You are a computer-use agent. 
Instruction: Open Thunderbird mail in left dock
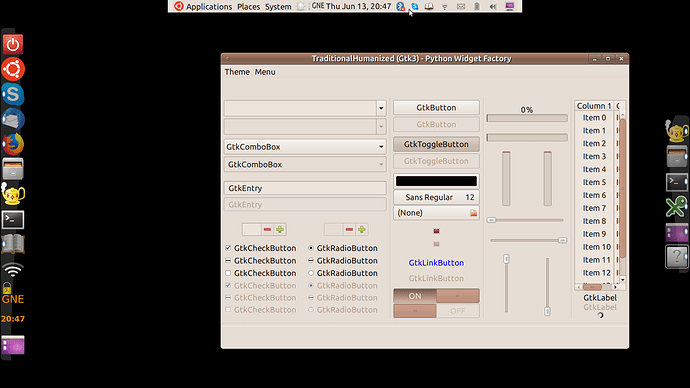[13, 119]
